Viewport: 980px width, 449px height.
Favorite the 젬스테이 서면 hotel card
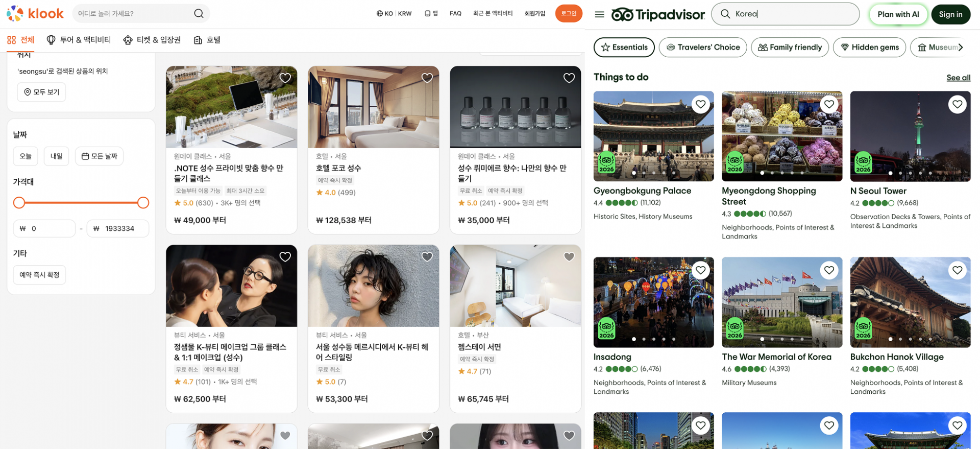tap(569, 256)
